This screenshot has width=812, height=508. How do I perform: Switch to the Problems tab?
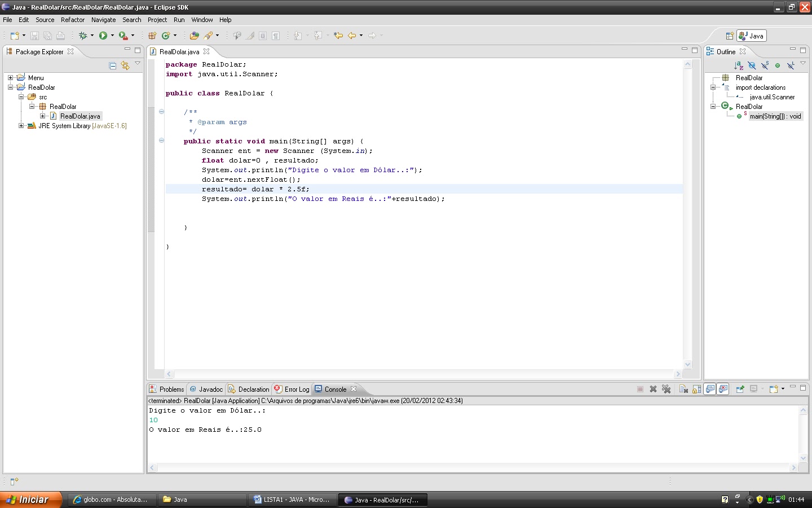click(167, 389)
